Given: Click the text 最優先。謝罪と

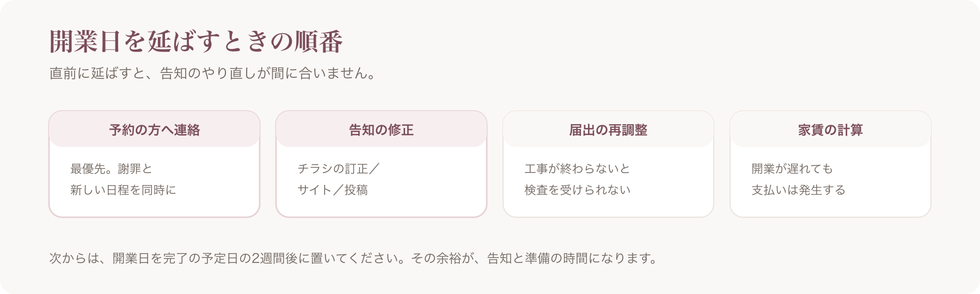Looking at the screenshot, I should pyautogui.click(x=112, y=169).
